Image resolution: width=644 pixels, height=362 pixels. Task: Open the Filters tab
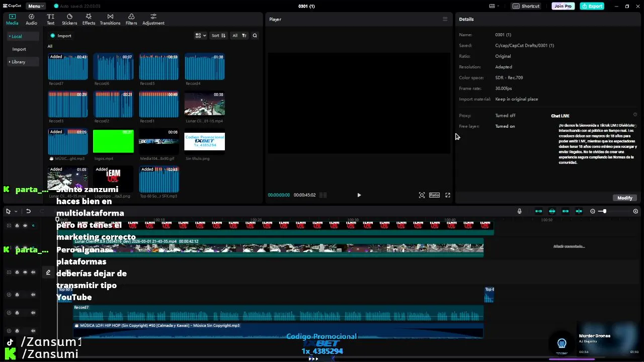[131, 20]
